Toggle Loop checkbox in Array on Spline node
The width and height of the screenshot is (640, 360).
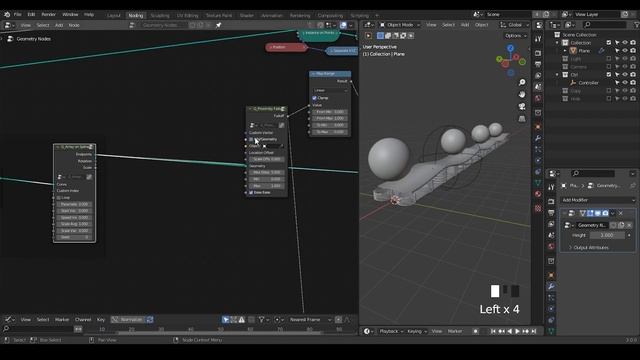pyautogui.click(x=58, y=198)
